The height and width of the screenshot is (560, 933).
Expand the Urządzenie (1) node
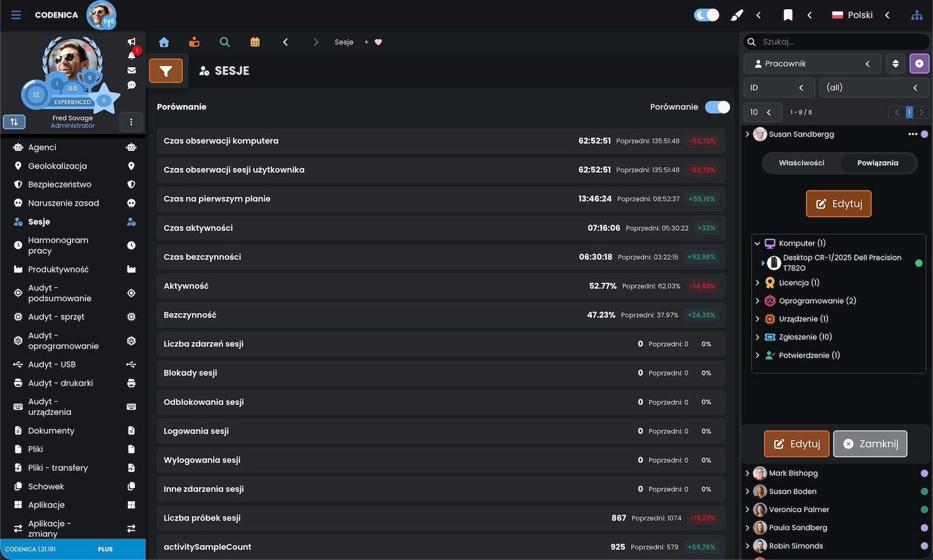[757, 319]
